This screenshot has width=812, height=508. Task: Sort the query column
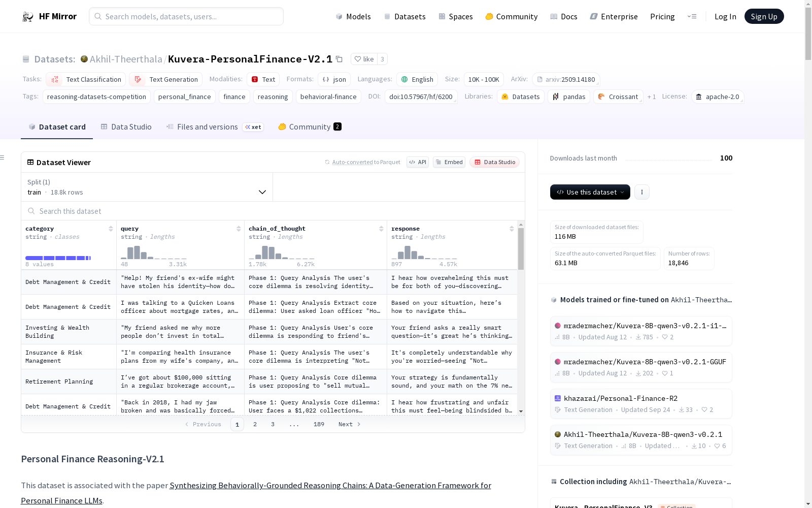pyautogui.click(x=239, y=229)
